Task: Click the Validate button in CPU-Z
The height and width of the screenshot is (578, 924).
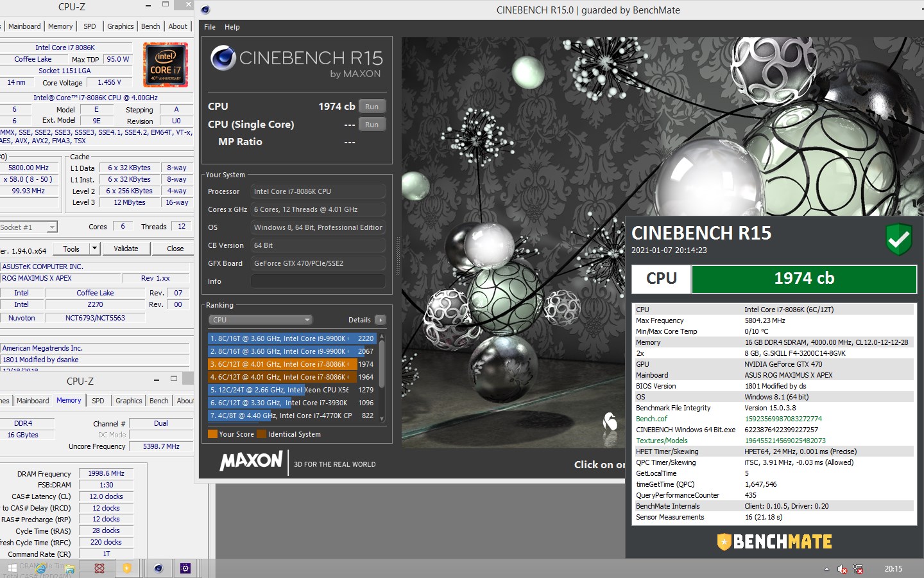Action: coord(126,249)
